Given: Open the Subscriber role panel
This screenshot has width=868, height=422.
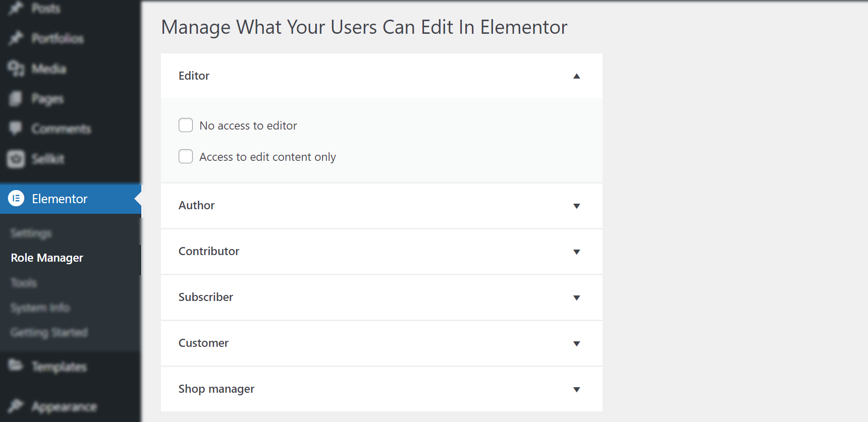Looking at the screenshot, I should click(577, 297).
